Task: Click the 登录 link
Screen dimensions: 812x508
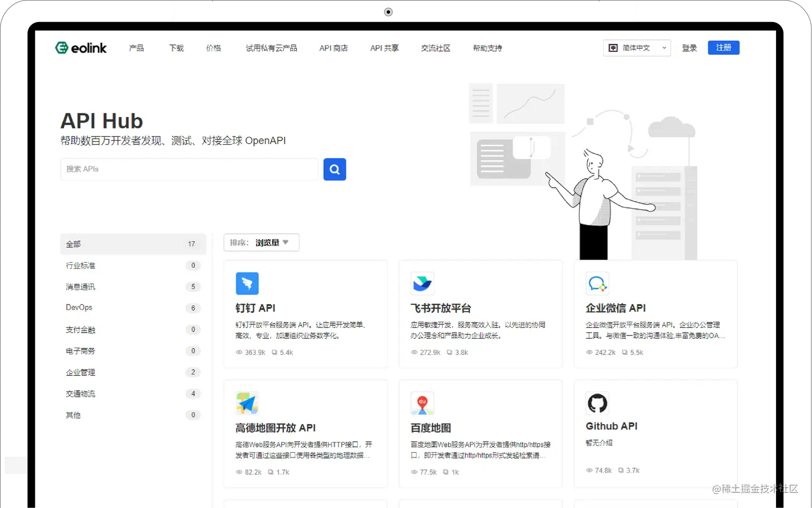Action: click(x=689, y=47)
